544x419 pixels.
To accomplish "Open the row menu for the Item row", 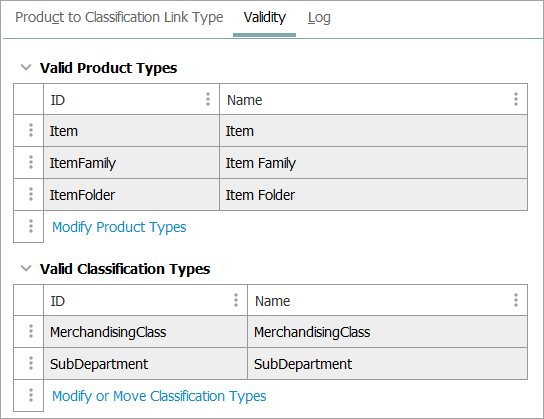I will coord(31,130).
